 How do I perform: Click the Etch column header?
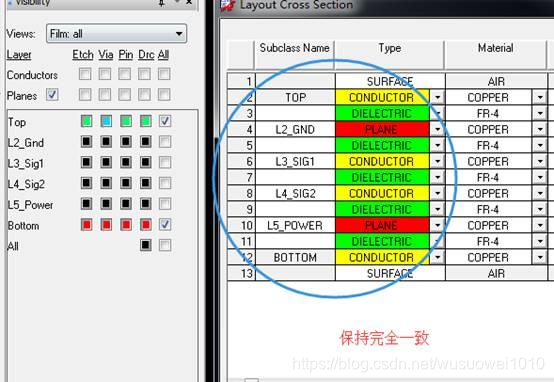point(83,55)
